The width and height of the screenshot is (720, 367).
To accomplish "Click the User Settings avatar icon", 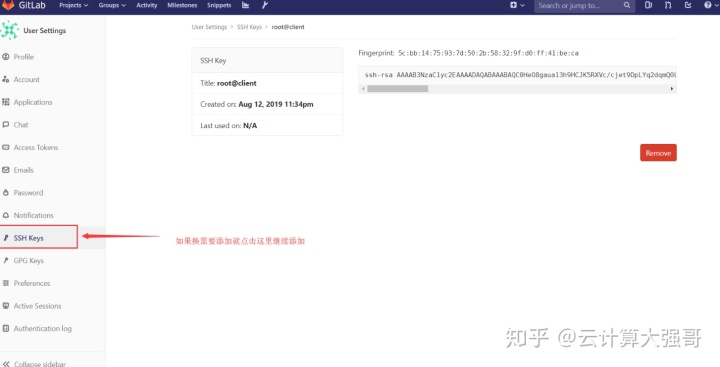I will click(10, 30).
